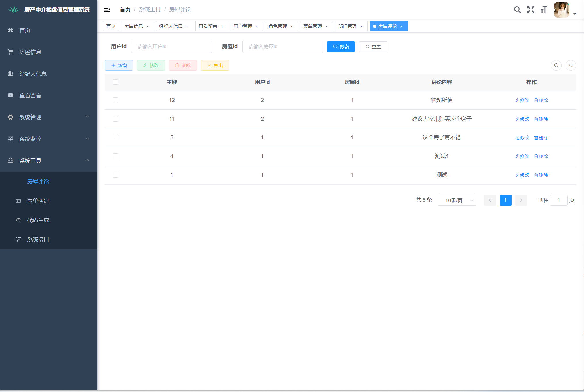Switch to the 经纪人信息 tab

click(x=171, y=26)
